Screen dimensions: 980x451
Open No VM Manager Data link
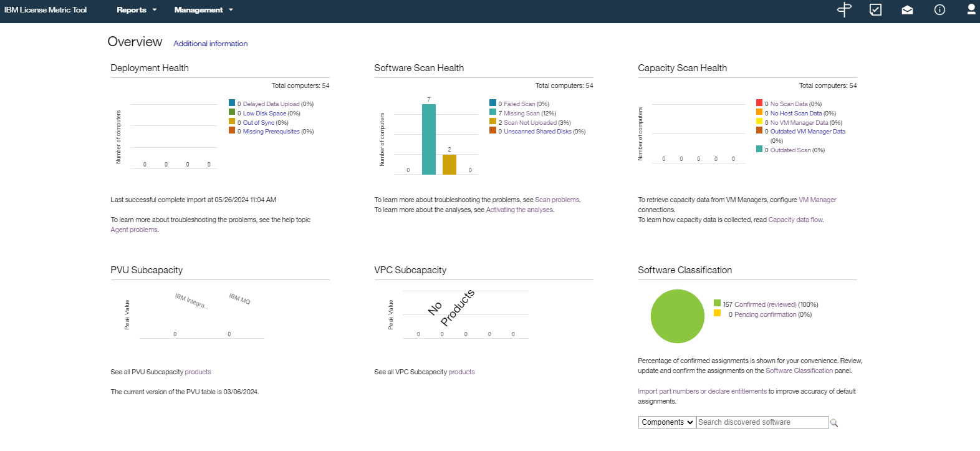799,123
